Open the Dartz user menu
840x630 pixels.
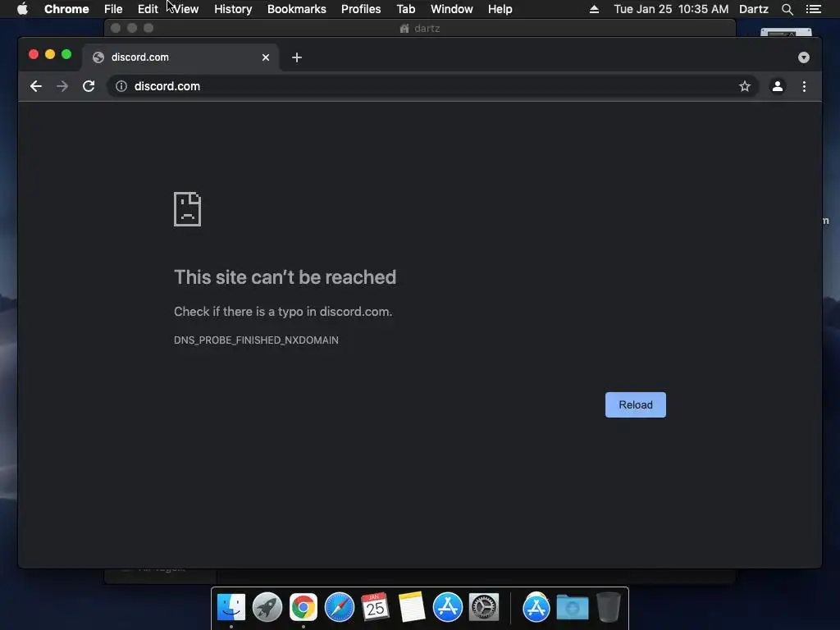(x=753, y=9)
